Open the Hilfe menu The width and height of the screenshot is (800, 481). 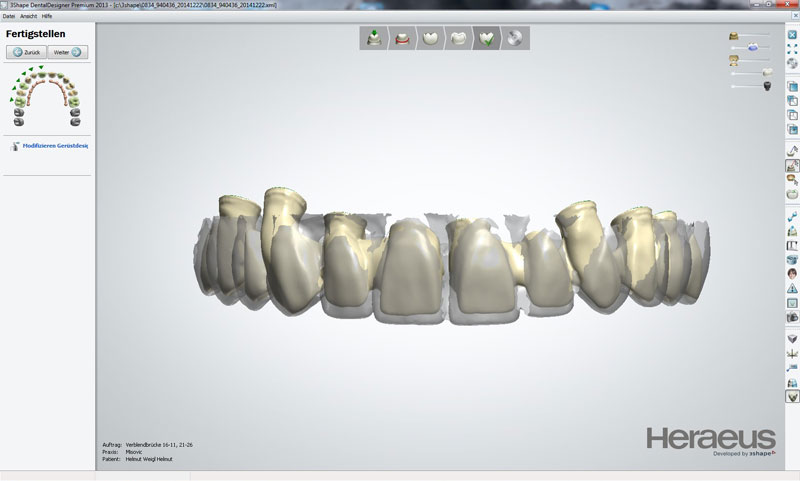click(47, 17)
